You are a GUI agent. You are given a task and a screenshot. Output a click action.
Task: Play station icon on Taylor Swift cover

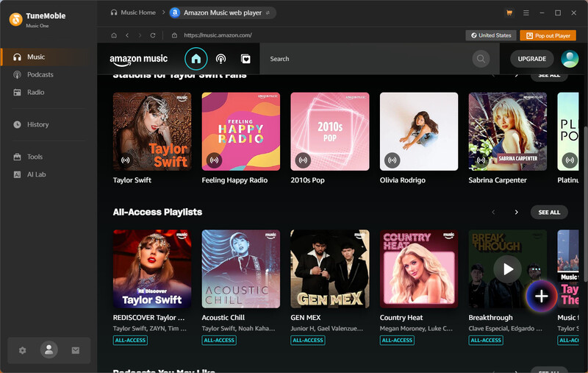pos(125,160)
